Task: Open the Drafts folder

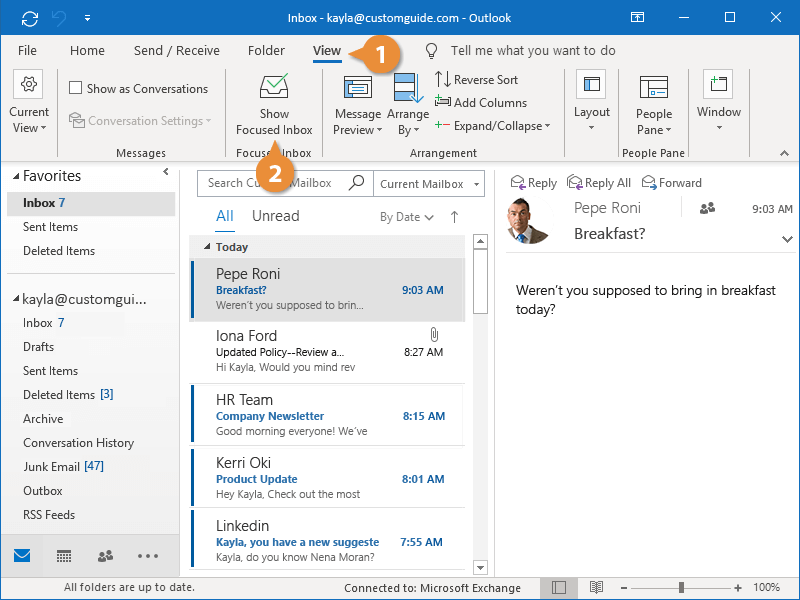Action: point(38,347)
